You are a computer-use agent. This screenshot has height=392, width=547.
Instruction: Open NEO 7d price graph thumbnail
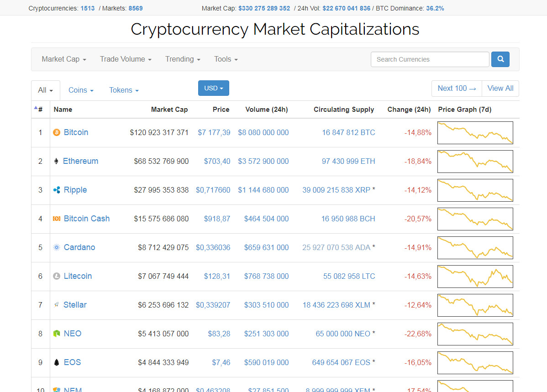coord(475,334)
